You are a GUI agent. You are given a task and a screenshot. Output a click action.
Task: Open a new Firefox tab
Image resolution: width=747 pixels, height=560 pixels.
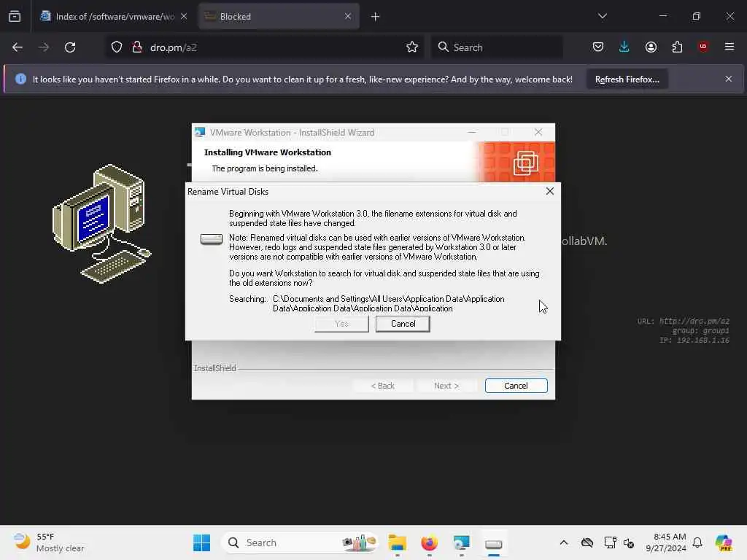tap(375, 17)
